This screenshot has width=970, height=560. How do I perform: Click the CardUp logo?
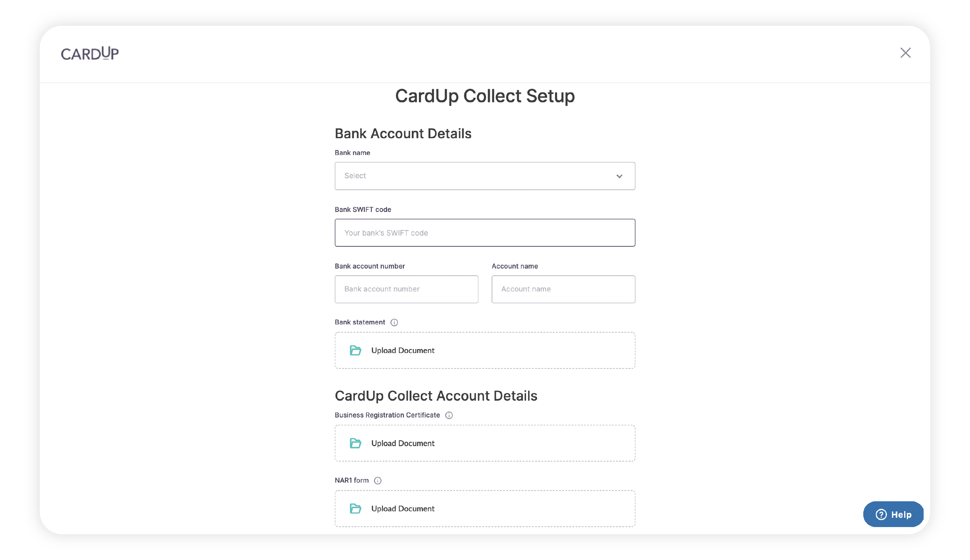[90, 53]
